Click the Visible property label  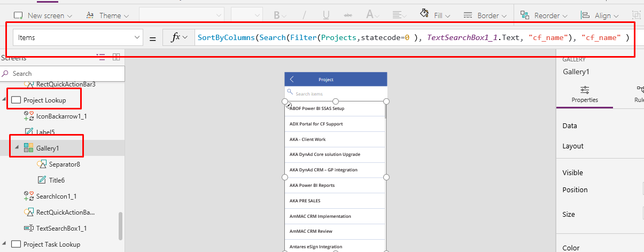click(x=572, y=173)
